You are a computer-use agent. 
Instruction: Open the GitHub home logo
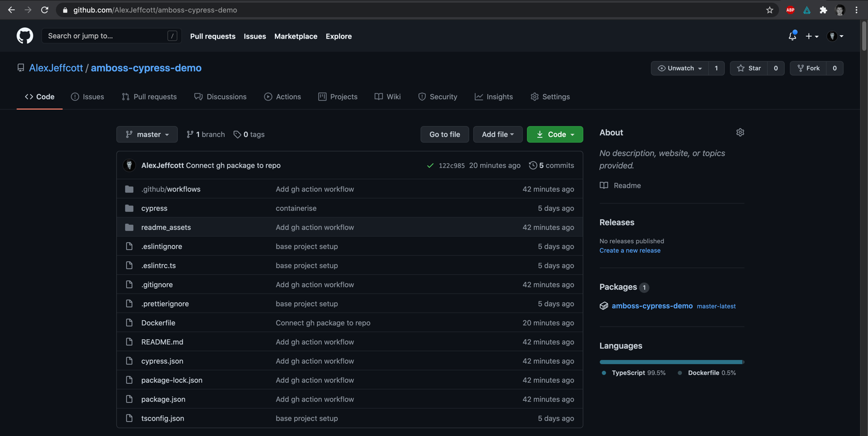tap(25, 36)
